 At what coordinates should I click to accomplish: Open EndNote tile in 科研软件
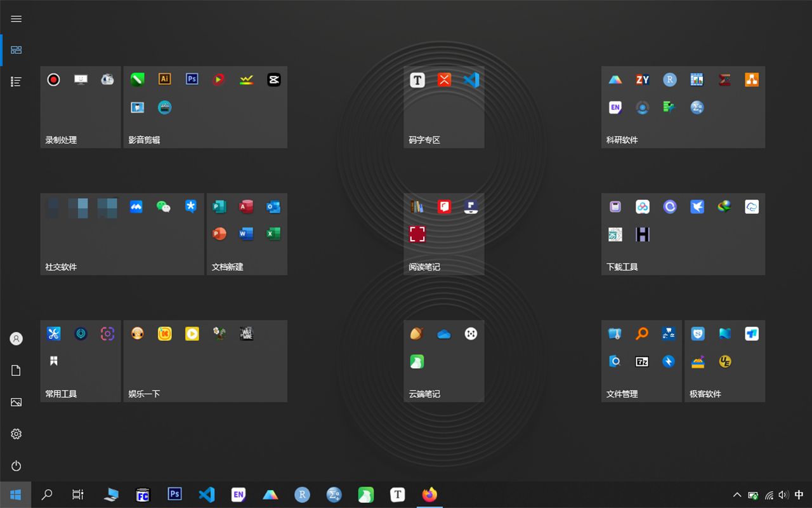click(615, 107)
